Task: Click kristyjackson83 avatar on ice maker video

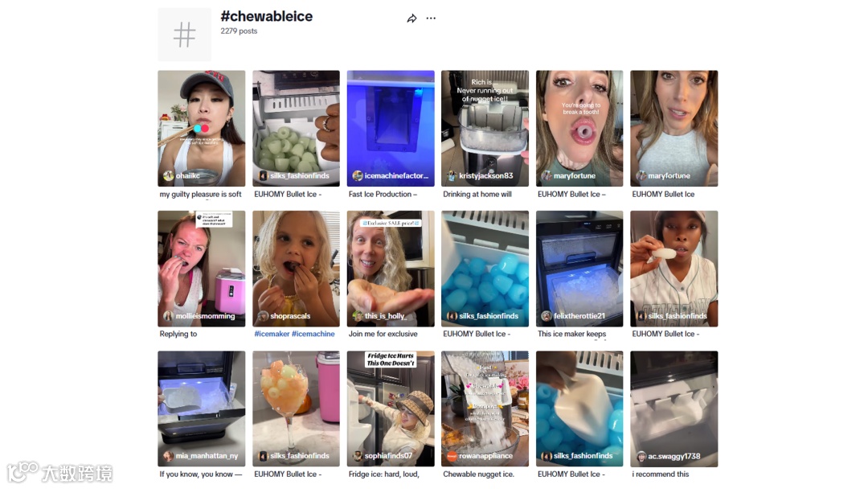Action: (x=452, y=175)
